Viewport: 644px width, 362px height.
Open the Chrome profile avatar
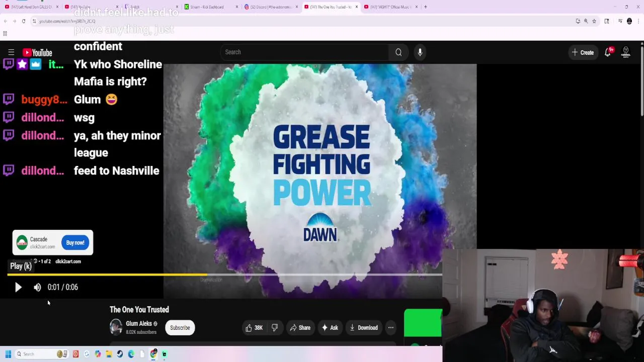pyautogui.click(x=629, y=21)
